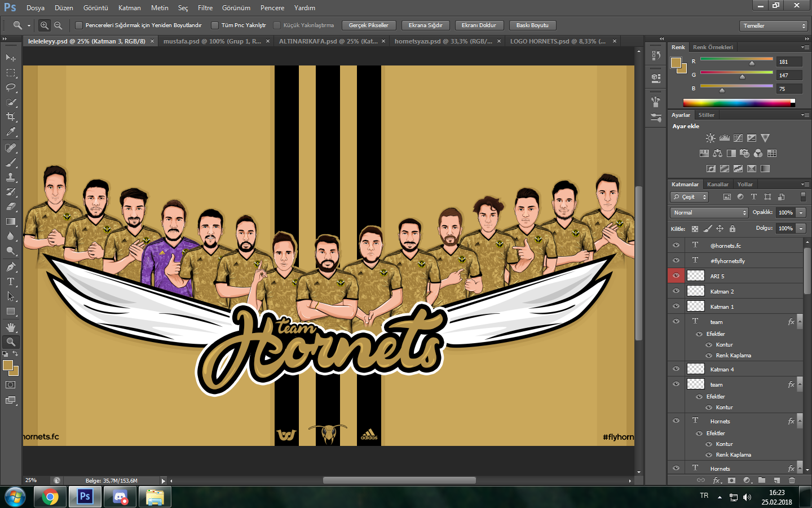Image resolution: width=812 pixels, height=508 pixels.
Task: Select the Spot Healing Brush tool
Action: [x=11, y=148]
